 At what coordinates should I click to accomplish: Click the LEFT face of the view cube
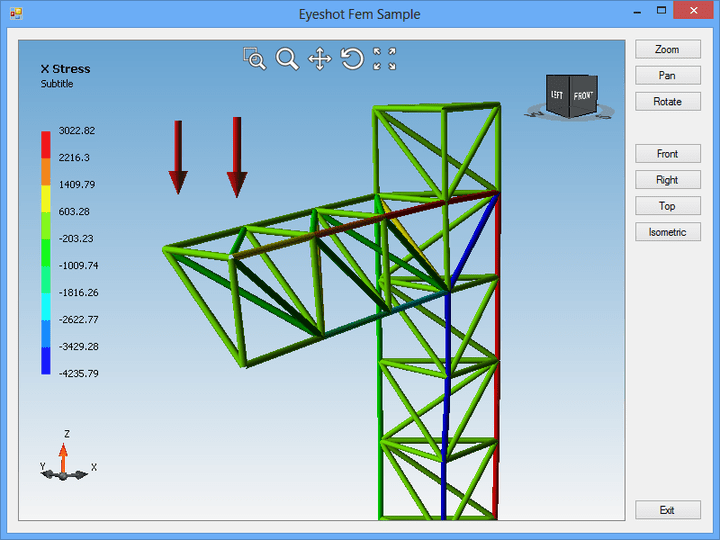click(x=558, y=96)
